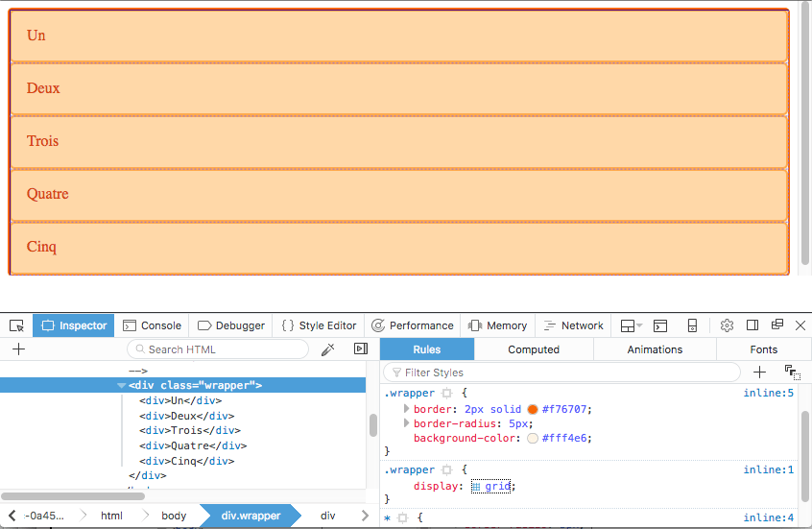
Task: Focus the Filter Styles input field
Action: tap(566, 372)
